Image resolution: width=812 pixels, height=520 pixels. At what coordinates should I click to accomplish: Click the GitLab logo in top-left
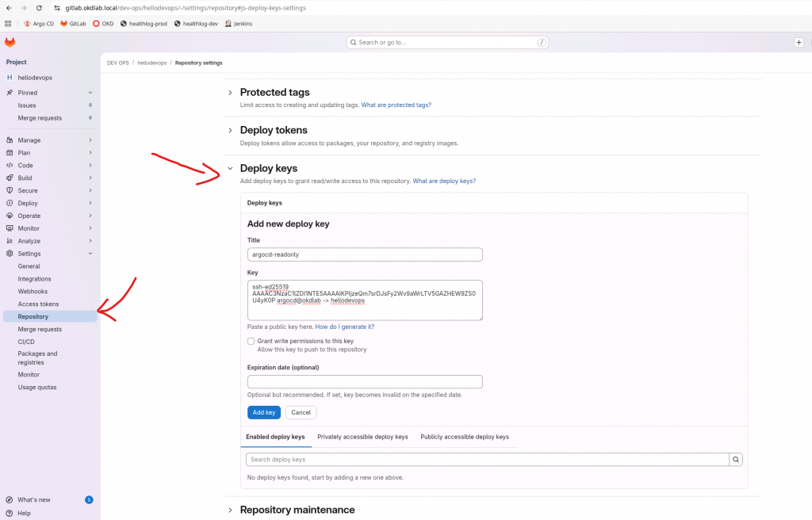10,42
